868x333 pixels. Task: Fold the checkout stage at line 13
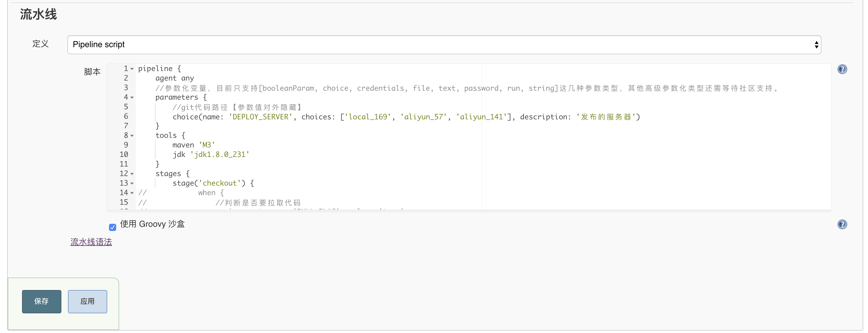tap(132, 183)
